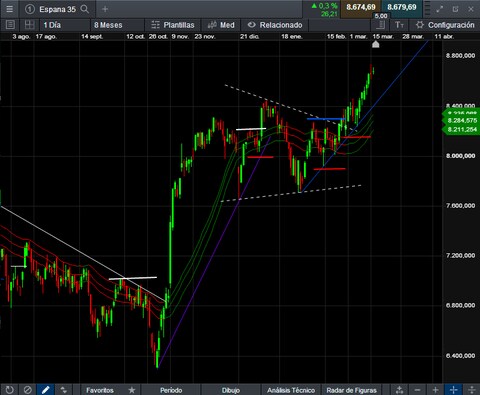Add a new chart tab with plus
Viewport: 480px width, 395px height.
point(105,9)
